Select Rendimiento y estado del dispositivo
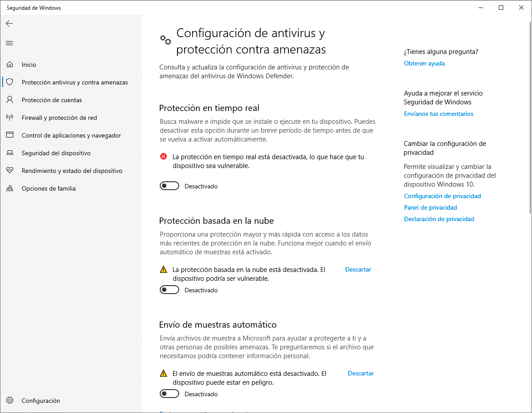This screenshot has height=413, width=532. pyautogui.click(x=72, y=171)
